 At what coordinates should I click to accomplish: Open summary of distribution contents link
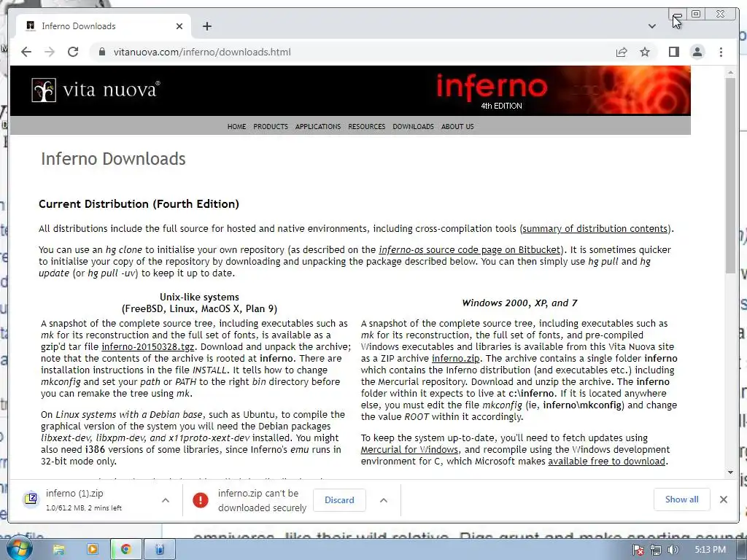595,228
